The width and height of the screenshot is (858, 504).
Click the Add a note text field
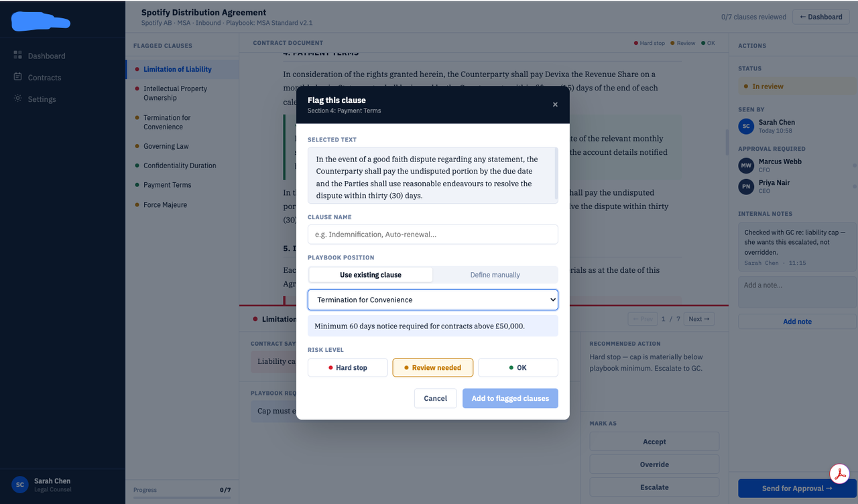(x=797, y=292)
